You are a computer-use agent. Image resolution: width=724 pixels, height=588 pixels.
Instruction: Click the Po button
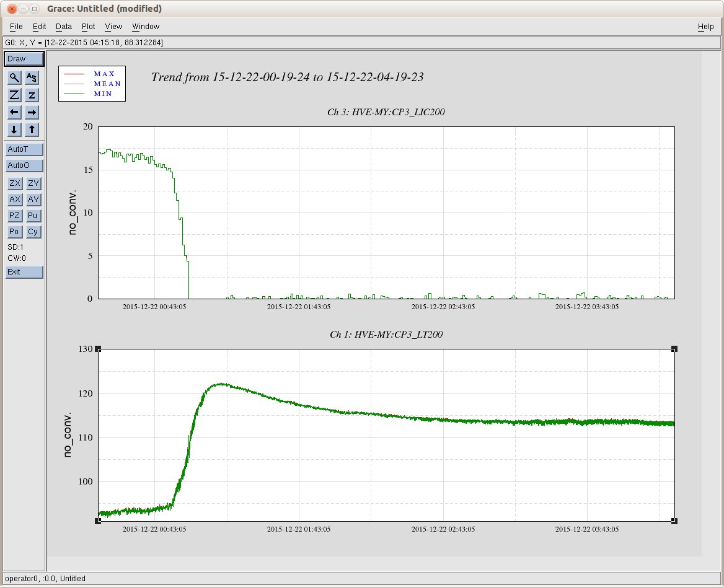(15, 232)
